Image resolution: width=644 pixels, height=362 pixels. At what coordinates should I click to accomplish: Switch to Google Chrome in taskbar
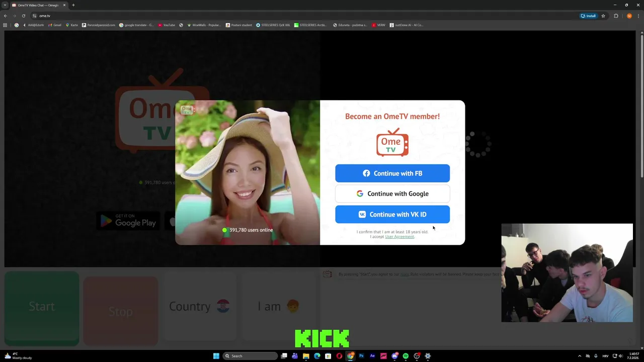click(x=350, y=356)
